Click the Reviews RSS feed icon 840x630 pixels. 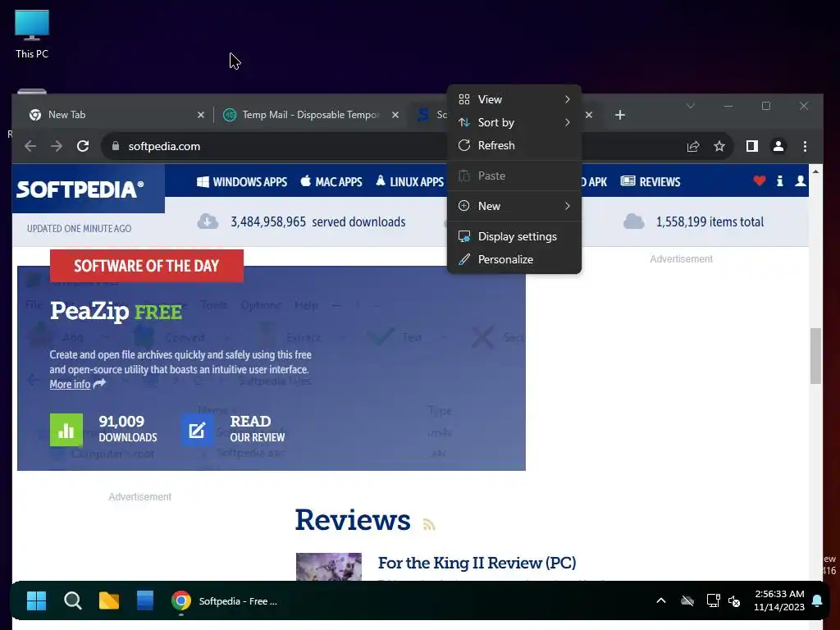pyautogui.click(x=428, y=523)
